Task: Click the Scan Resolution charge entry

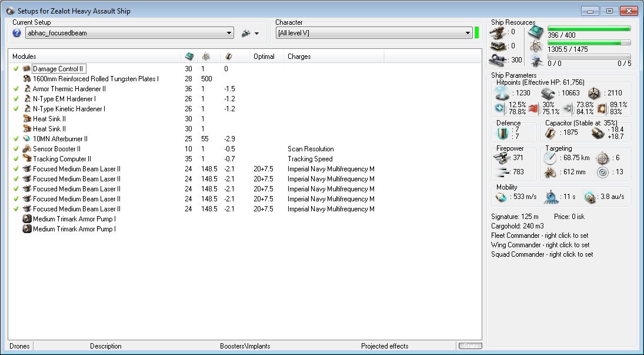Action: pos(311,149)
